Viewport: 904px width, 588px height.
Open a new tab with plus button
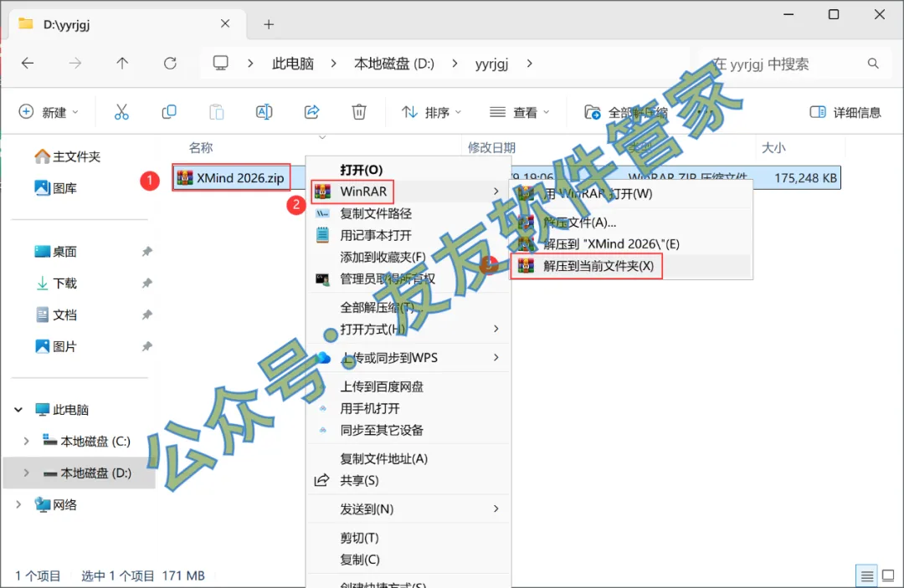pyautogui.click(x=269, y=24)
